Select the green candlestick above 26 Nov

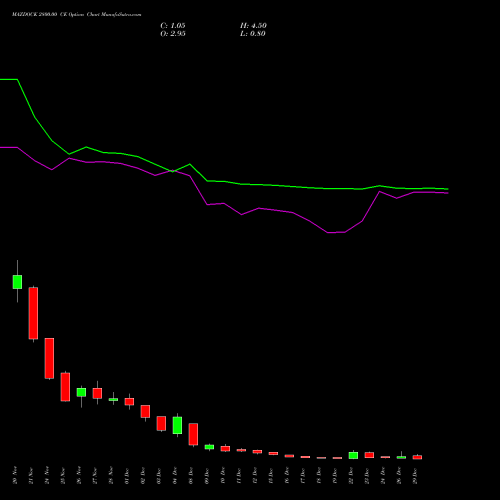click(81, 392)
